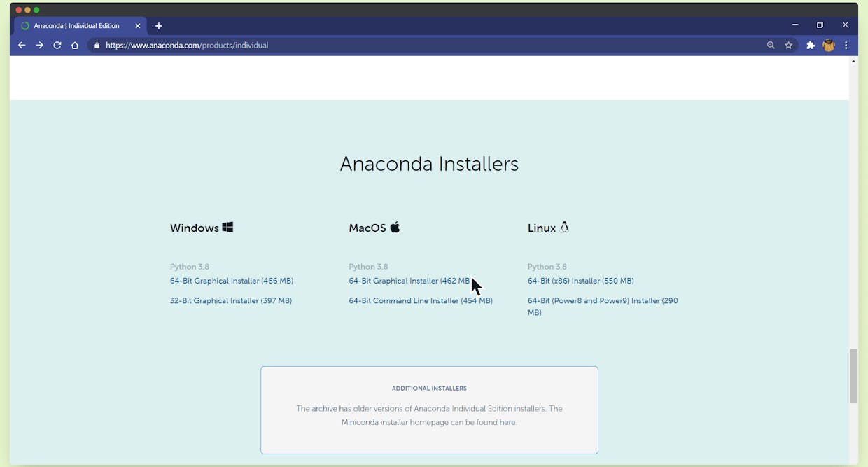
Task: Go forward one page
Action: click(x=40, y=46)
